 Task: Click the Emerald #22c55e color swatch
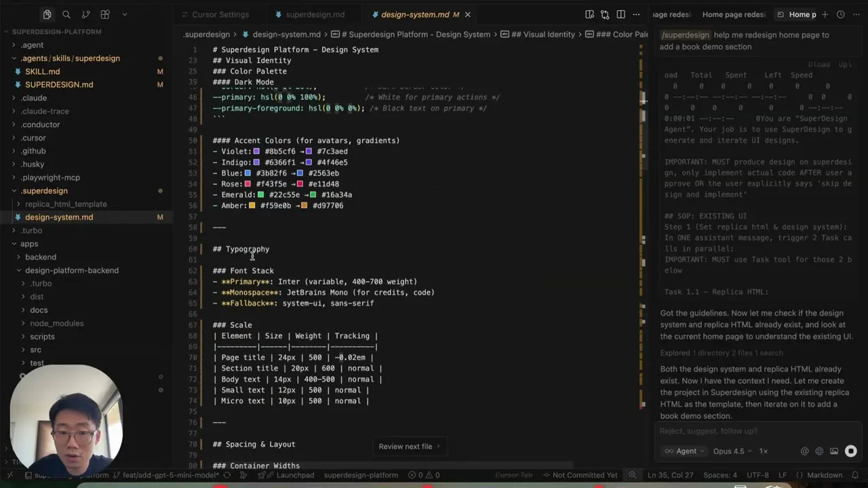click(x=261, y=195)
